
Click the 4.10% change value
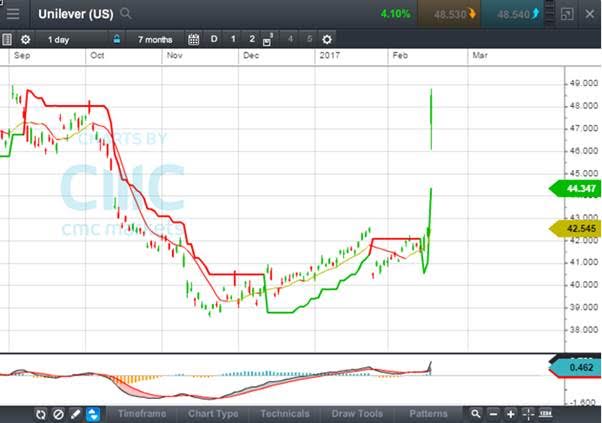point(395,14)
